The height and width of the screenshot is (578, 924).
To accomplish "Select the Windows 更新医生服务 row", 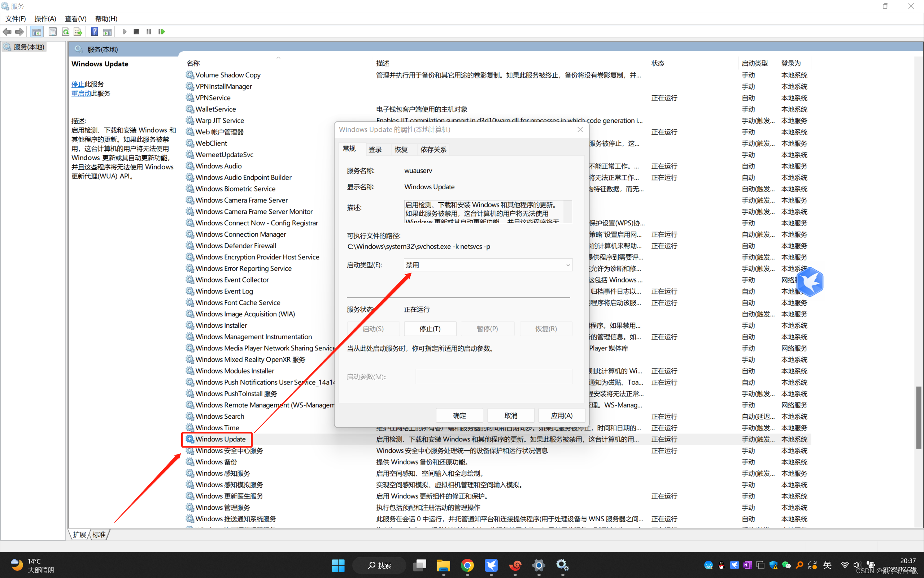I will (497, 496).
